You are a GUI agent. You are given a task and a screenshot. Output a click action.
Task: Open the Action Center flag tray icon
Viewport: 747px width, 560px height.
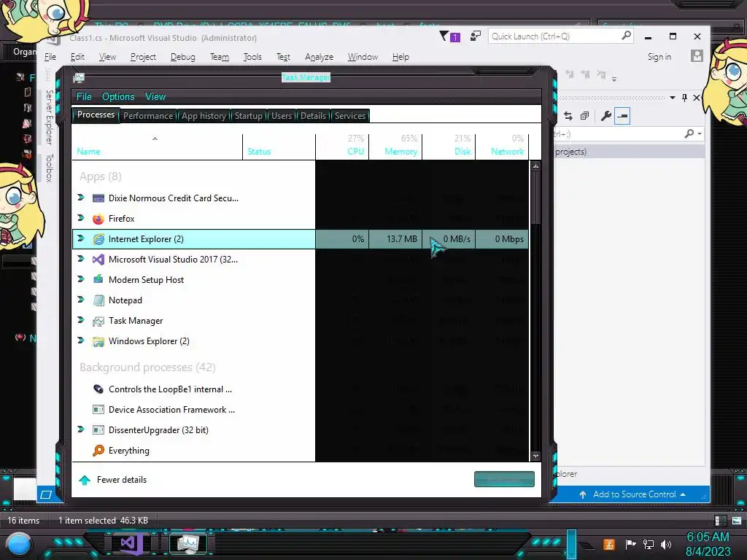click(x=630, y=544)
